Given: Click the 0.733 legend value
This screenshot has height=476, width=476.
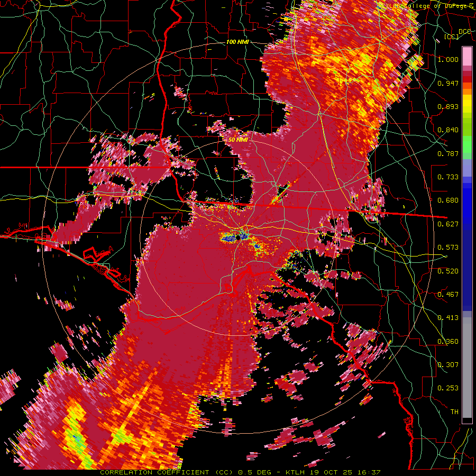Looking at the screenshot, I should point(448,177).
